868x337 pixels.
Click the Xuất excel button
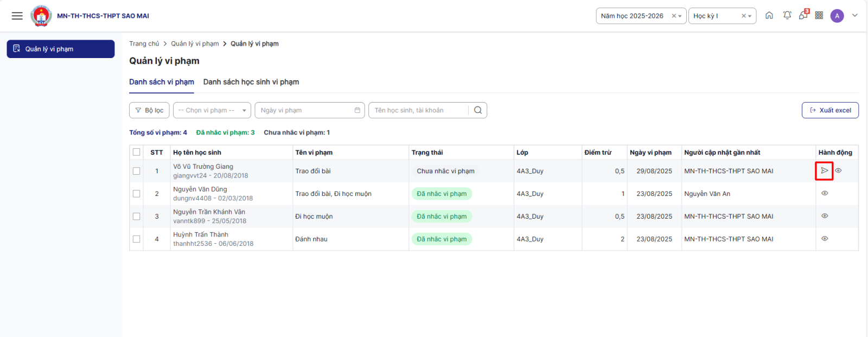(830, 110)
